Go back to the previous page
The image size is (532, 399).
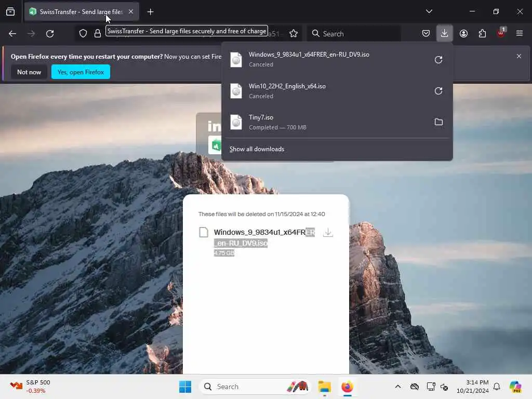click(12, 34)
